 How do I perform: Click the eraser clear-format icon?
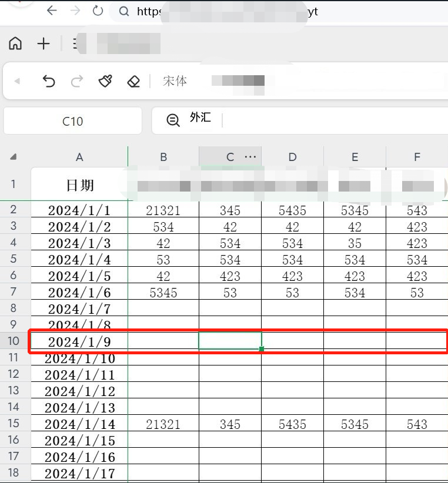(x=133, y=81)
